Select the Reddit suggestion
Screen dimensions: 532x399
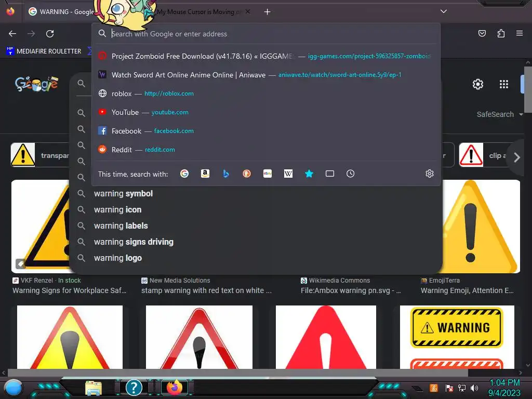point(266,149)
